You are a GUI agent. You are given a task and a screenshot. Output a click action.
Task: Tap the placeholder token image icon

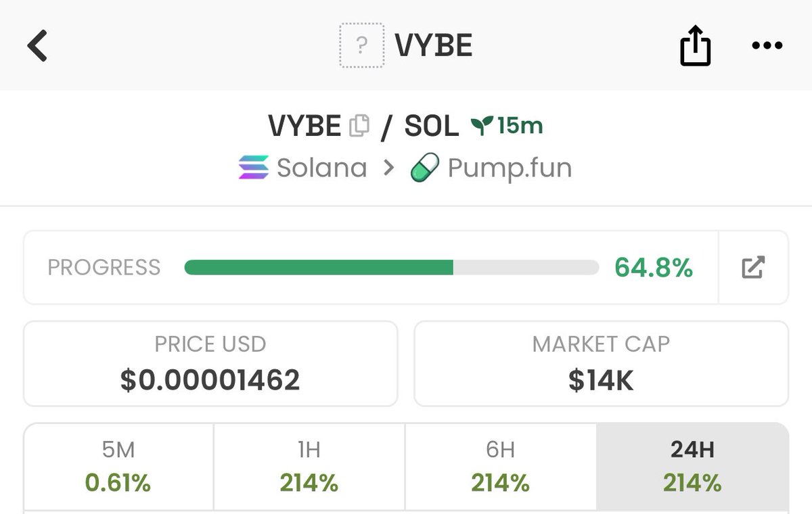click(361, 46)
